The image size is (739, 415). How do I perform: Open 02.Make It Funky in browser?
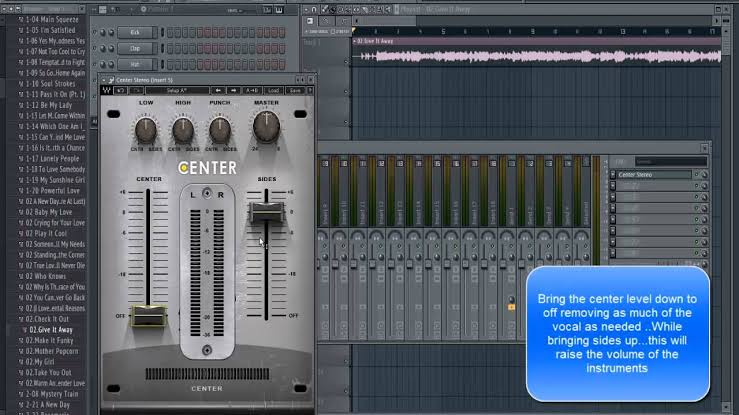49,341
